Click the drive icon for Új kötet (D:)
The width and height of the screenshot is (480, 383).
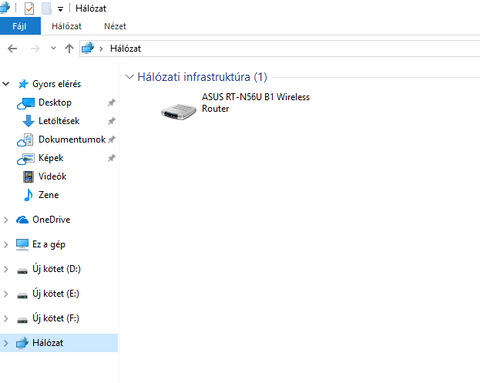click(x=22, y=271)
